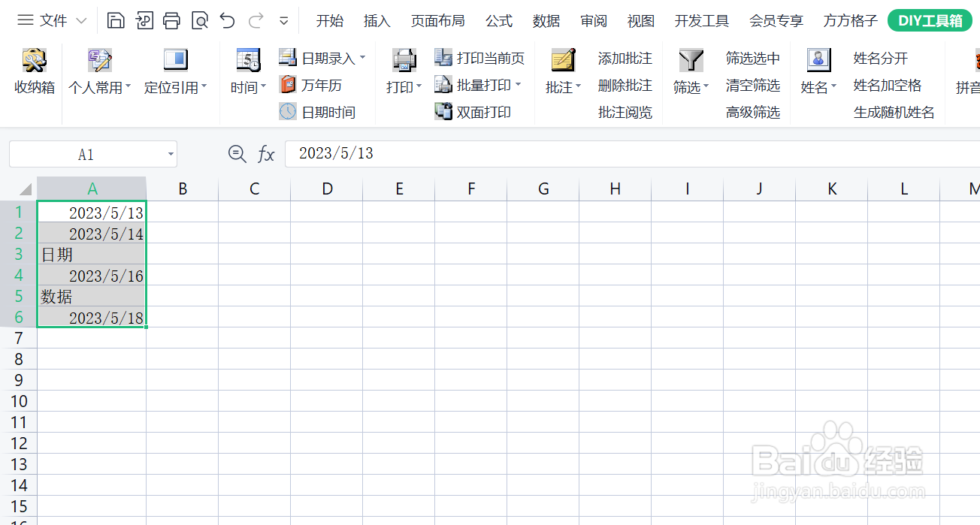Switch to the 方方格子 tab
The image size is (980, 525).
(850, 21)
